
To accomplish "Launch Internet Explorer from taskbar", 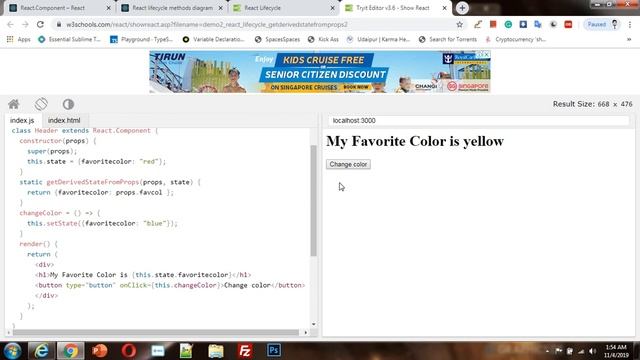I will pyautogui.click(x=41, y=351).
